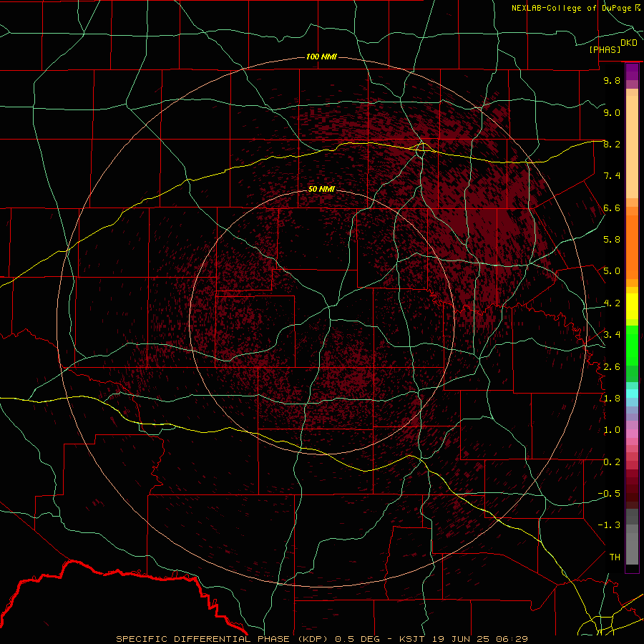The width and height of the screenshot is (644, 644).
Task: Select the -0.5 scale value
Action: (x=609, y=494)
